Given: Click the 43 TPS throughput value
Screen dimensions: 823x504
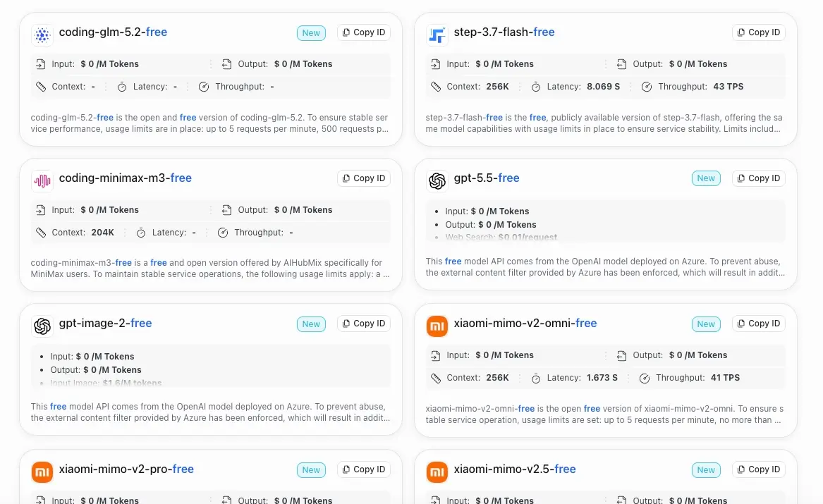Looking at the screenshot, I should coord(728,87).
